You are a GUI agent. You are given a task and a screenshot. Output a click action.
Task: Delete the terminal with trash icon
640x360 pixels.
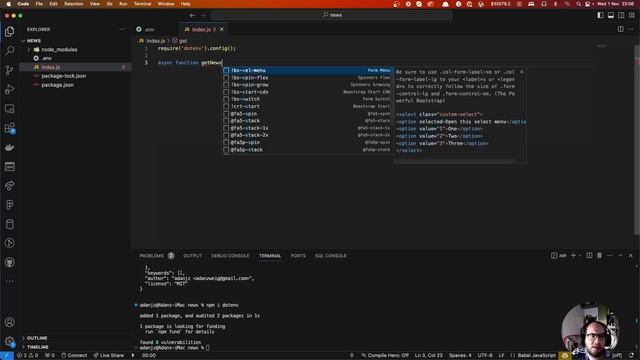pyautogui.click(x=600, y=256)
